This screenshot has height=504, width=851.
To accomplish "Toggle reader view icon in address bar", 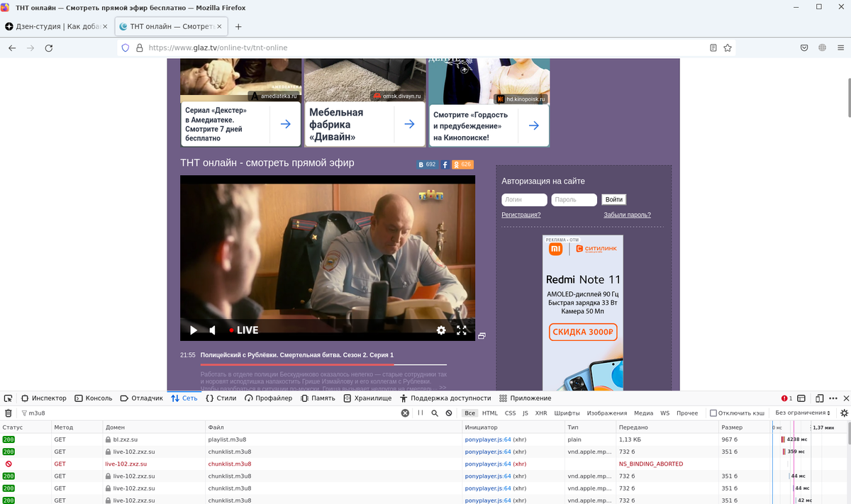I will click(713, 47).
